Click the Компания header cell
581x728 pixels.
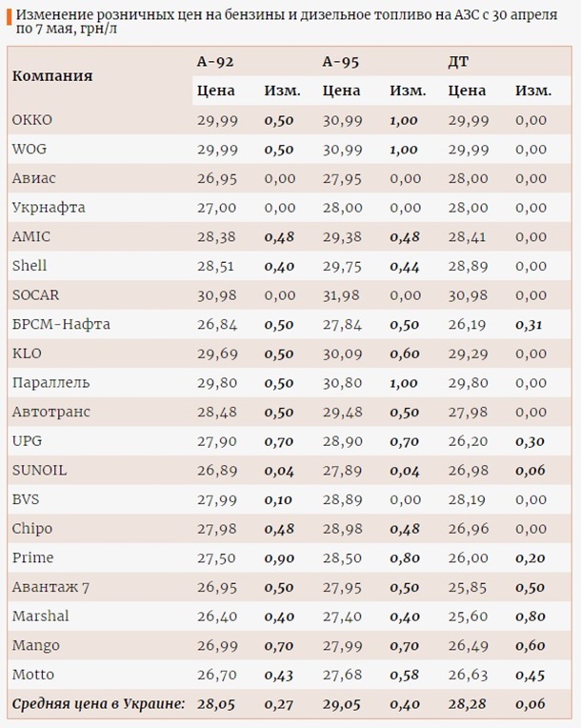coord(52,75)
